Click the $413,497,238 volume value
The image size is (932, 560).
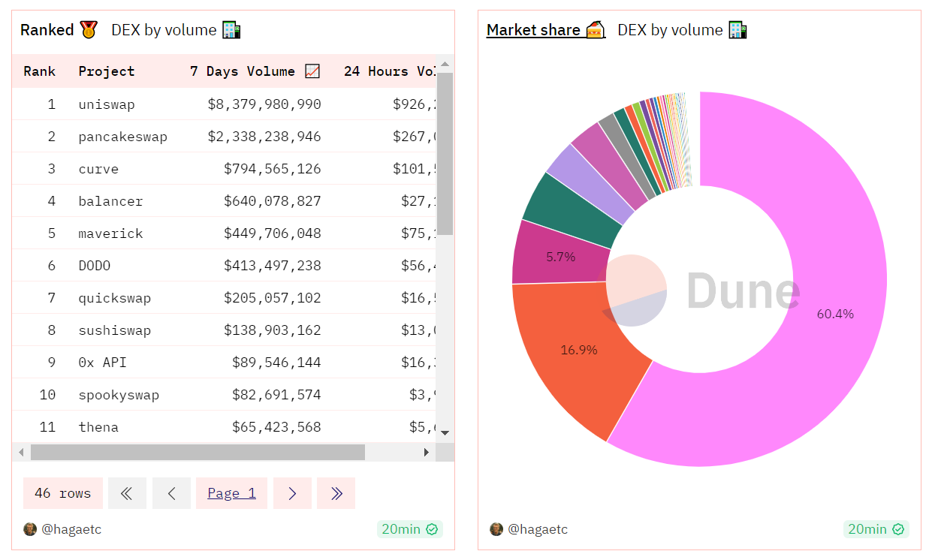[x=273, y=266]
